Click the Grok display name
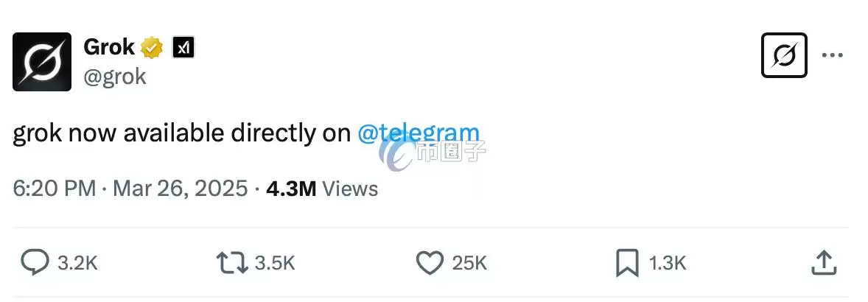868x302 pixels. 109,48
